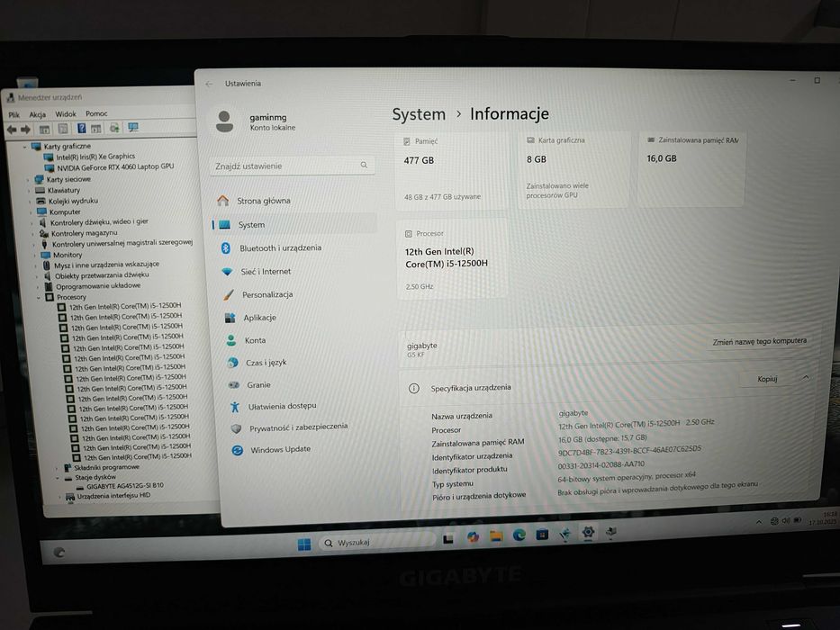Screen dimensions: 840x630
Task: Click the blue help icon in Device Manager toolbar
Action: (x=81, y=128)
